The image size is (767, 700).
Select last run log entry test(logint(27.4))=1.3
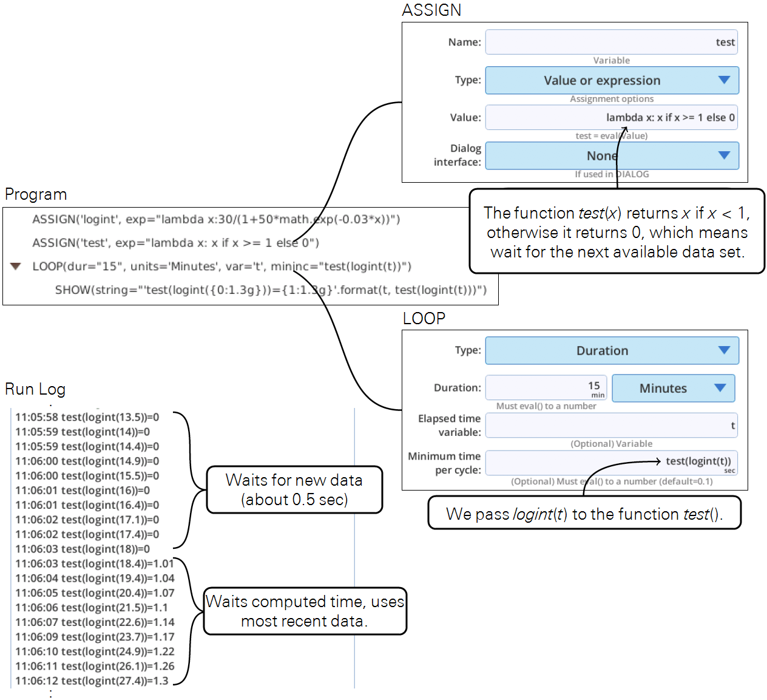[92, 681]
